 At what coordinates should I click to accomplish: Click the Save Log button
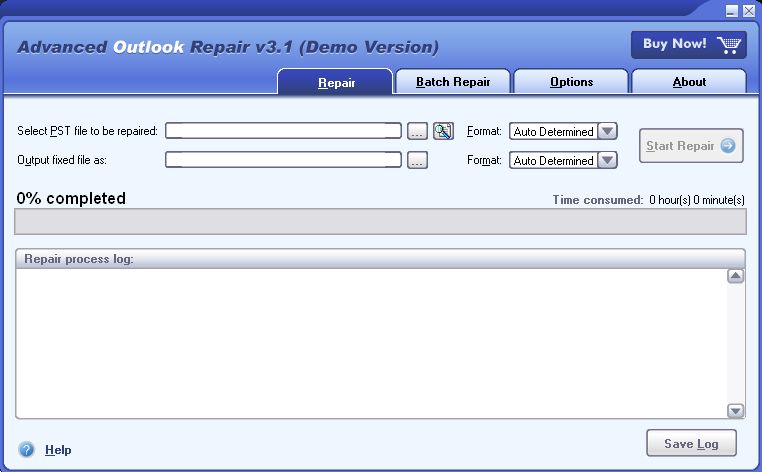click(691, 443)
